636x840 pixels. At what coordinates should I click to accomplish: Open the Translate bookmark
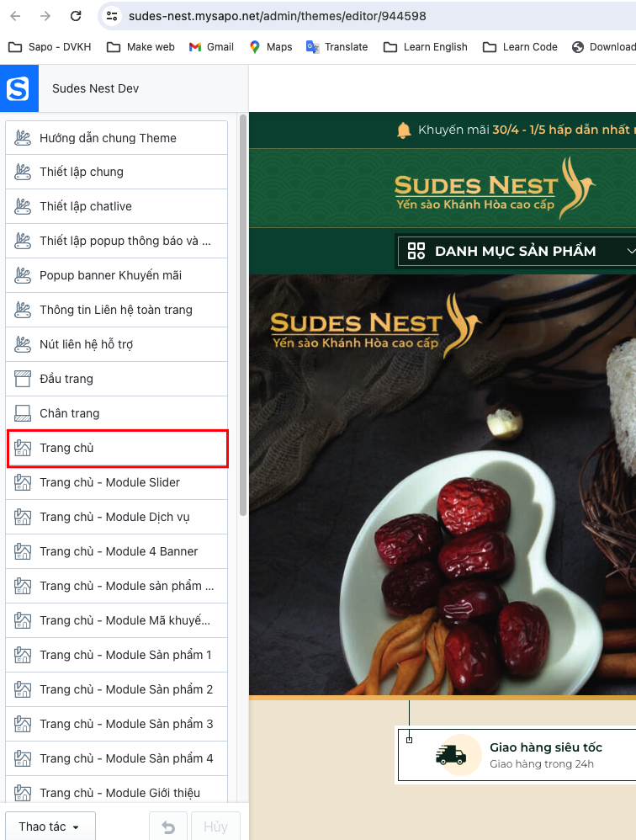click(337, 47)
